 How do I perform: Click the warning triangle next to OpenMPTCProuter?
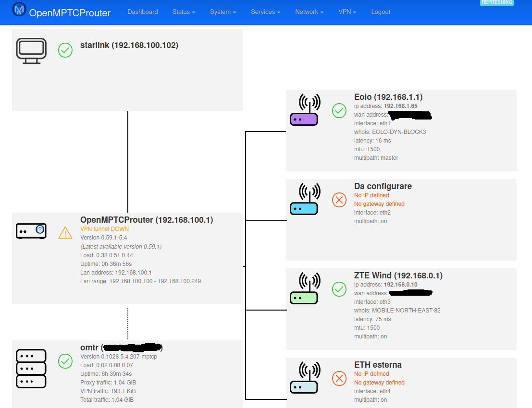pos(65,232)
